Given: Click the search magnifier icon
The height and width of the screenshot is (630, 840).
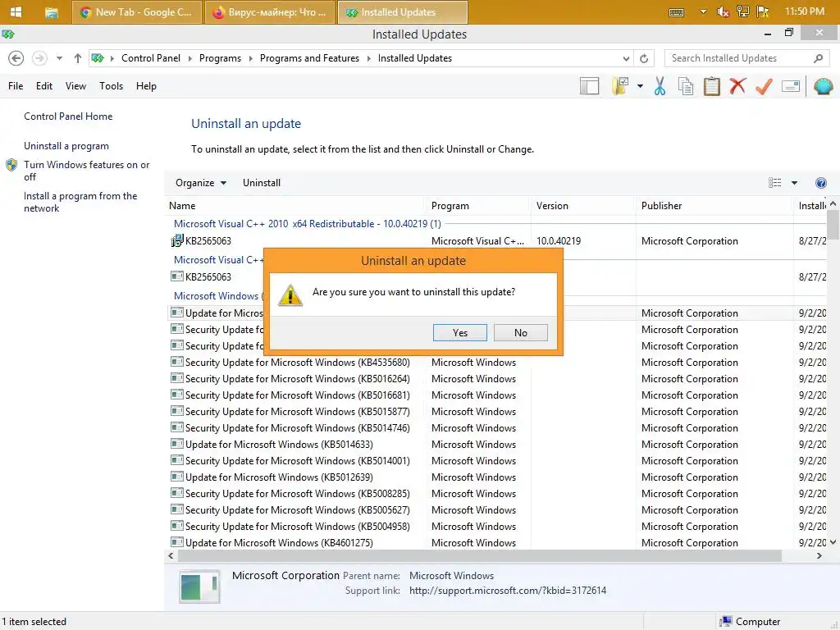Looking at the screenshot, I should pyautogui.click(x=818, y=58).
